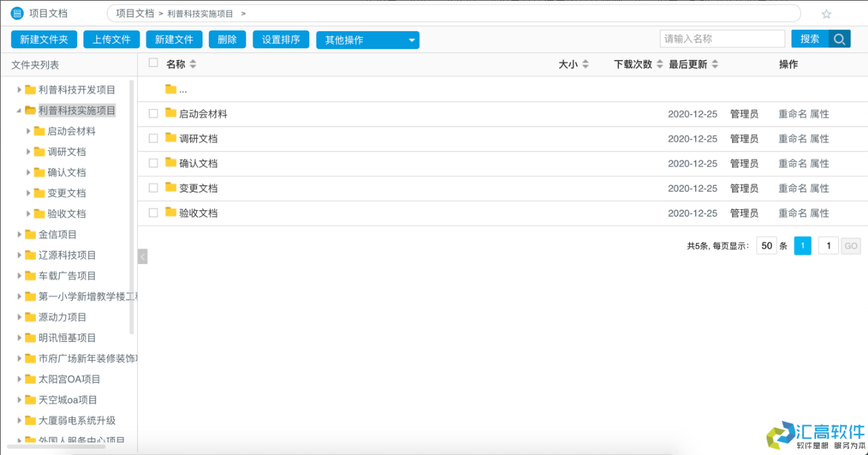Screen dimensions: 868x455
Task: Click inside the 请输入名称 search field
Action: tap(721, 39)
